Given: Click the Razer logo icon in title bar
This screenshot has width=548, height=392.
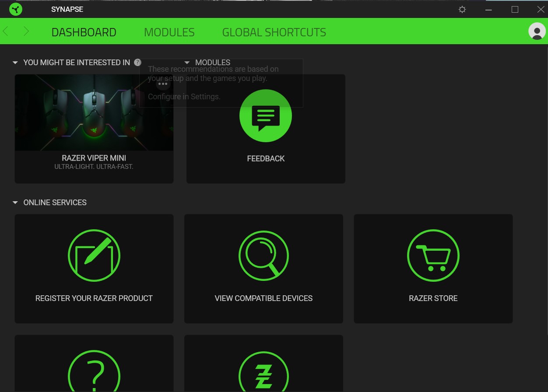Looking at the screenshot, I should point(16,9).
